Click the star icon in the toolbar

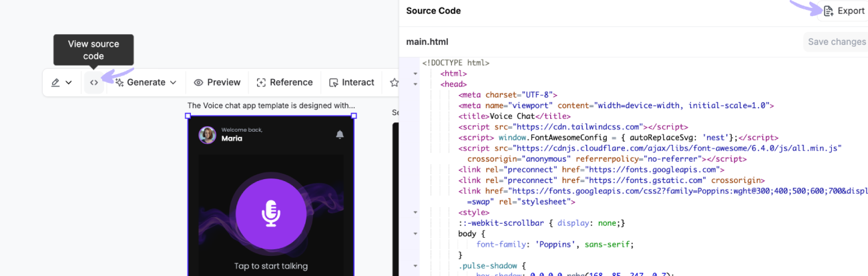394,83
